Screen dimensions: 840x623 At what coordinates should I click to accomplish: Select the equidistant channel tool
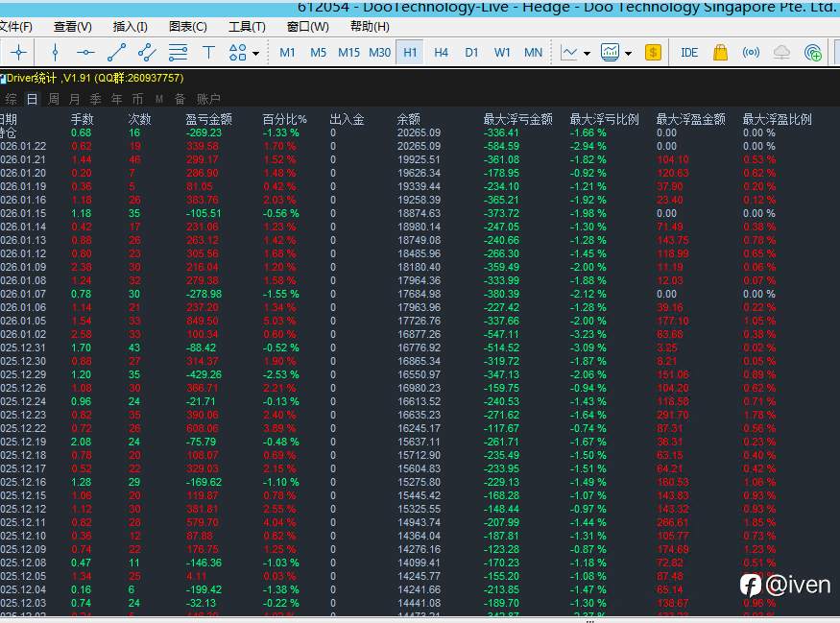(x=147, y=53)
